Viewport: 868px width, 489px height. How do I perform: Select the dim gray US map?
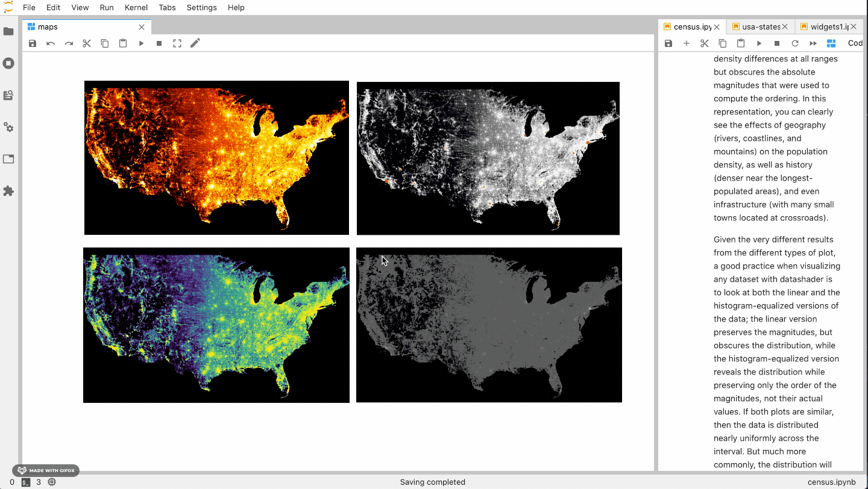489,325
